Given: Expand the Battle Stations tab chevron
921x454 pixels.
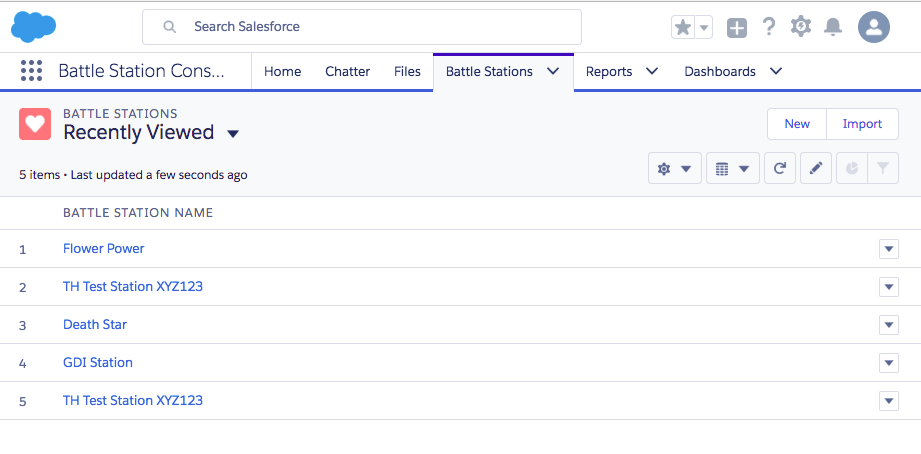Looking at the screenshot, I should tap(553, 72).
